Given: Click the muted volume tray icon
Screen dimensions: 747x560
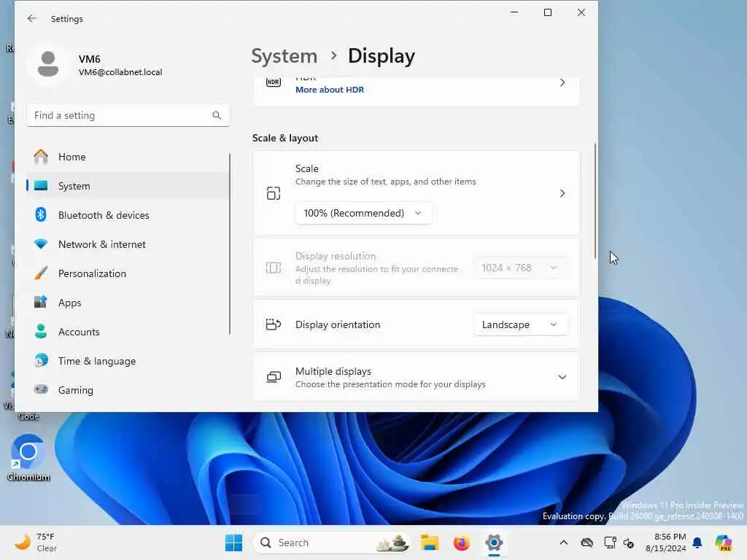Looking at the screenshot, I should coord(628,542).
